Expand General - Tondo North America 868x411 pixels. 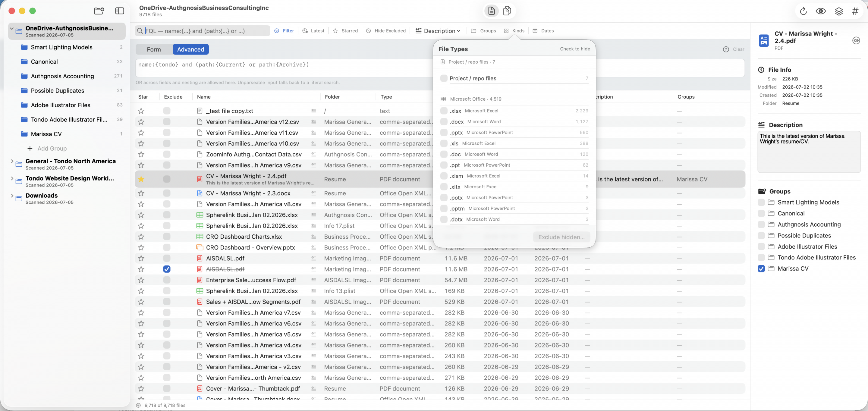(12, 162)
